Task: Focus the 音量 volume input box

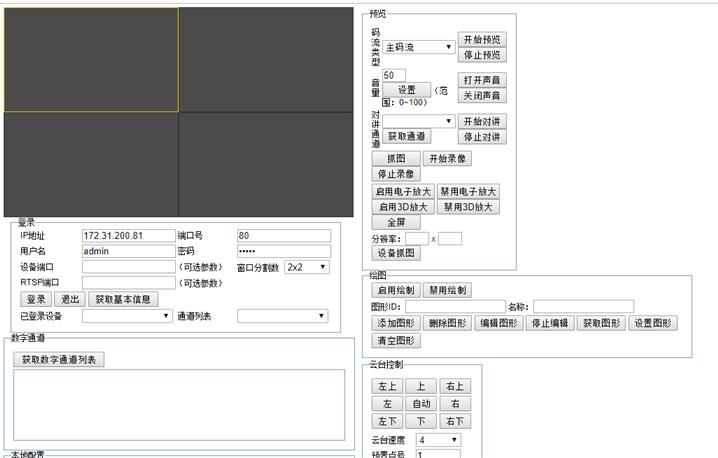Action: (393, 75)
